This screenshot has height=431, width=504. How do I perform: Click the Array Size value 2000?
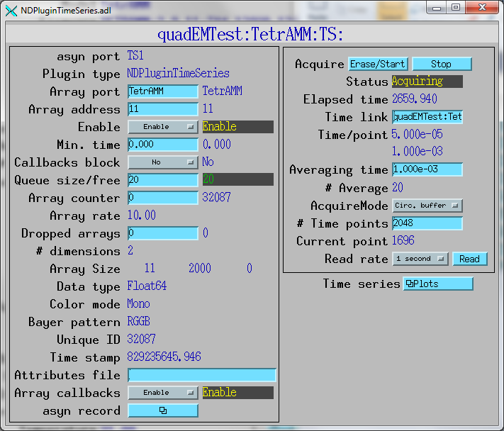click(200, 268)
